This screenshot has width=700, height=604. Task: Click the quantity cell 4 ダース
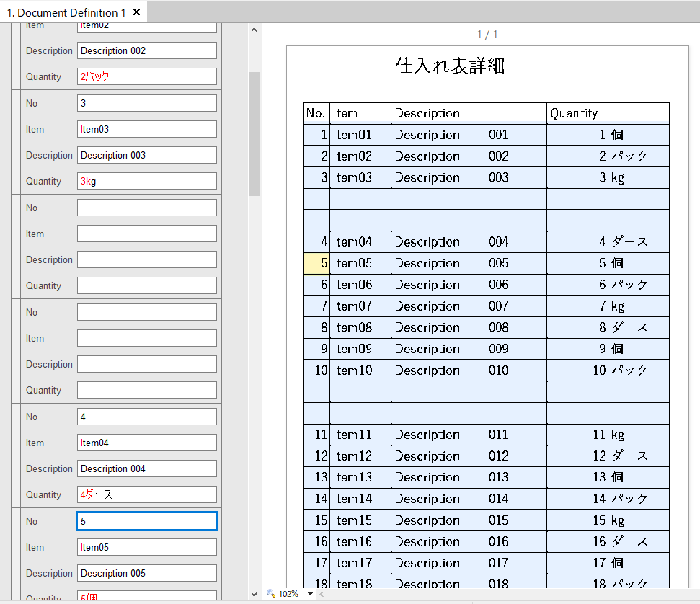pyautogui.click(x=608, y=241)
